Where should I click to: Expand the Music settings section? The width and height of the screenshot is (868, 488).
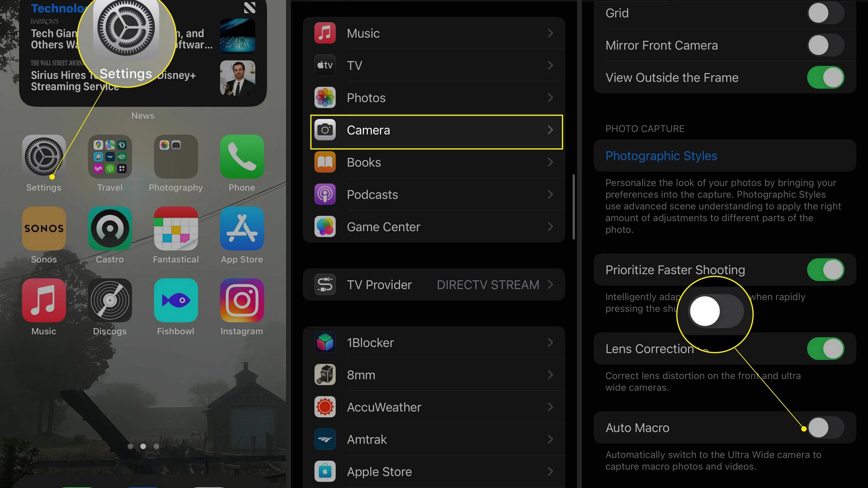click(433, 33)
